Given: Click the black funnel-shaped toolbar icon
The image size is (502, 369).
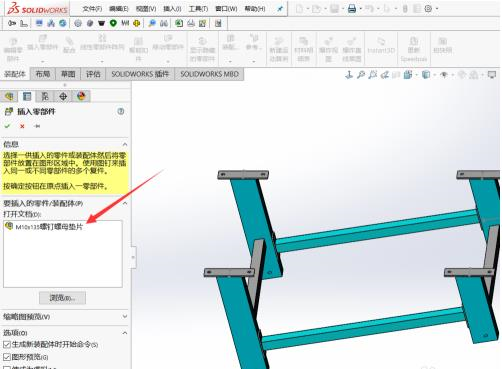Looking at the screenshot, I should pos(101,23).
